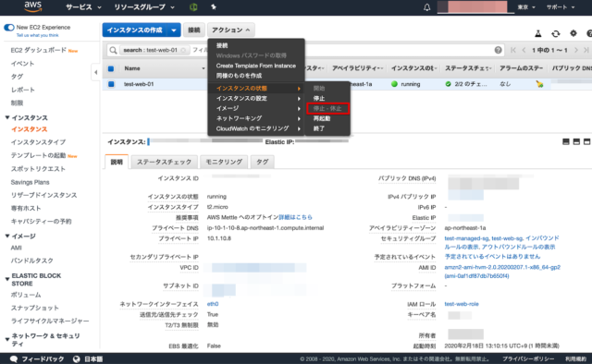This screenshot has height=364, width=592.
Task: Open プライバシーポリシー footer link
Action: (x=528, y=358)
